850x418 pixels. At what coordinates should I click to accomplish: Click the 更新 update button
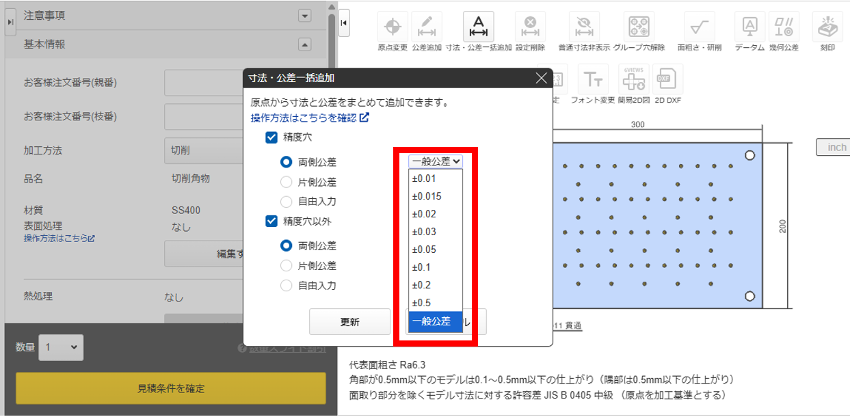(x=350, y=322)
